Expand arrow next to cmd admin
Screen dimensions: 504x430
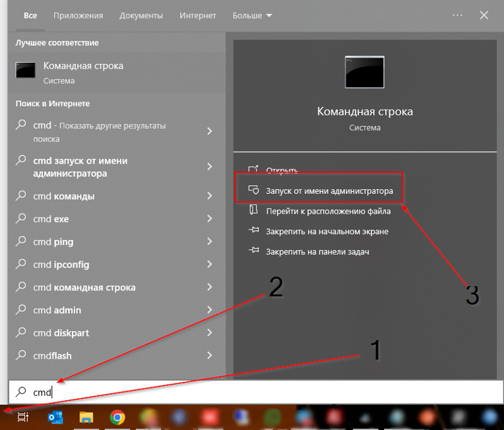point(210,310)
